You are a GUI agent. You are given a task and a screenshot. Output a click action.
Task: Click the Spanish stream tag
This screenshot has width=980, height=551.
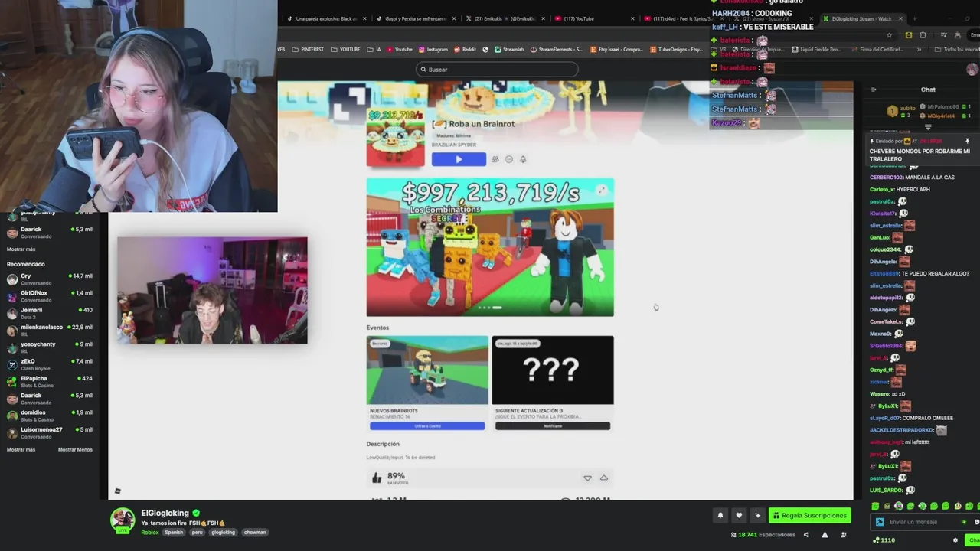tap(174, 533)
